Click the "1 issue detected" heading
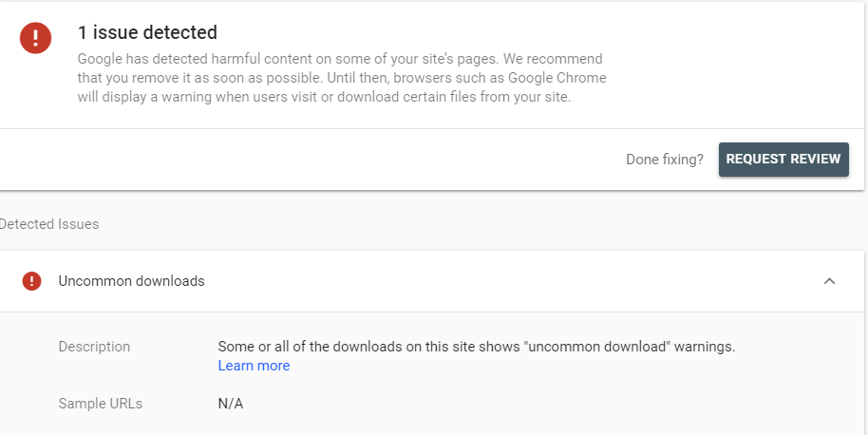868x435 pixels. point(147,32)
